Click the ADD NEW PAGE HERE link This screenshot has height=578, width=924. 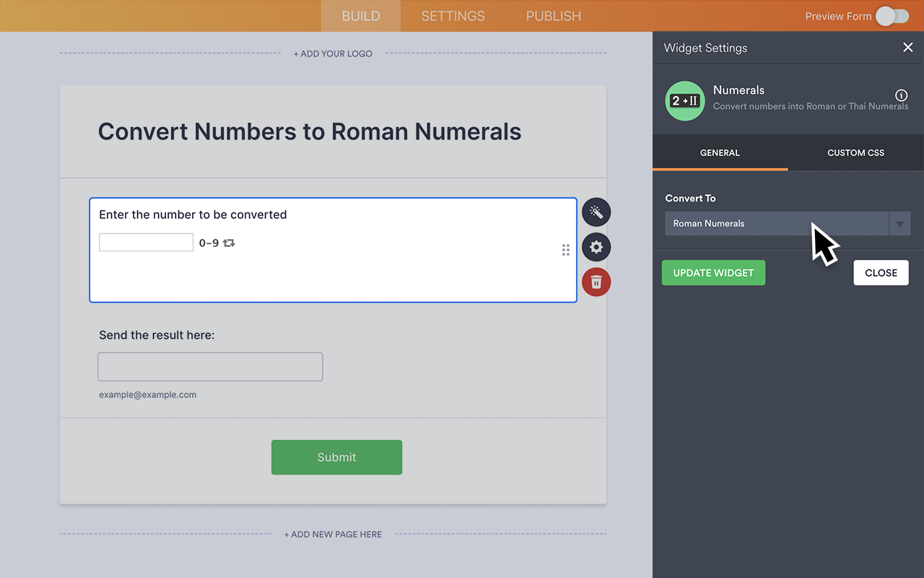point(333,534)
